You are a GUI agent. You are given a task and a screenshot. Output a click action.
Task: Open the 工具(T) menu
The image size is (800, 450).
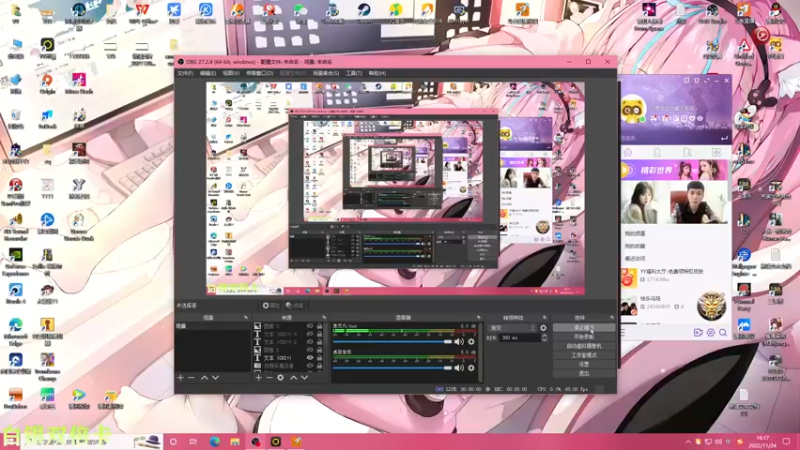[x=354, y=73]
